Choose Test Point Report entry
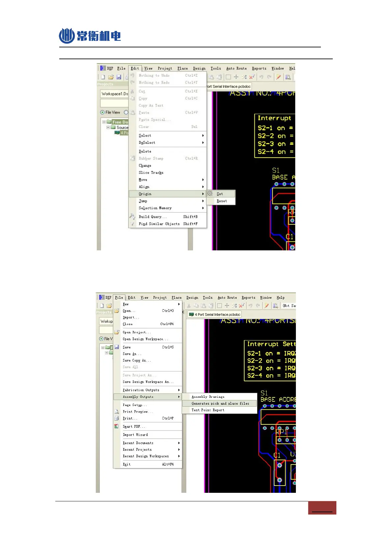Viewport: 392px width, 554px height. coord(220,410)
